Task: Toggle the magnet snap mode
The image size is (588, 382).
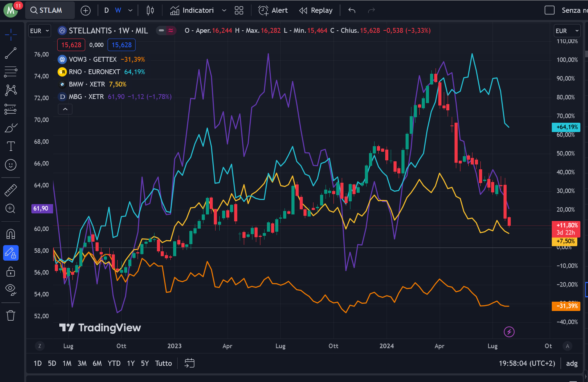Action: click(11, 234)
